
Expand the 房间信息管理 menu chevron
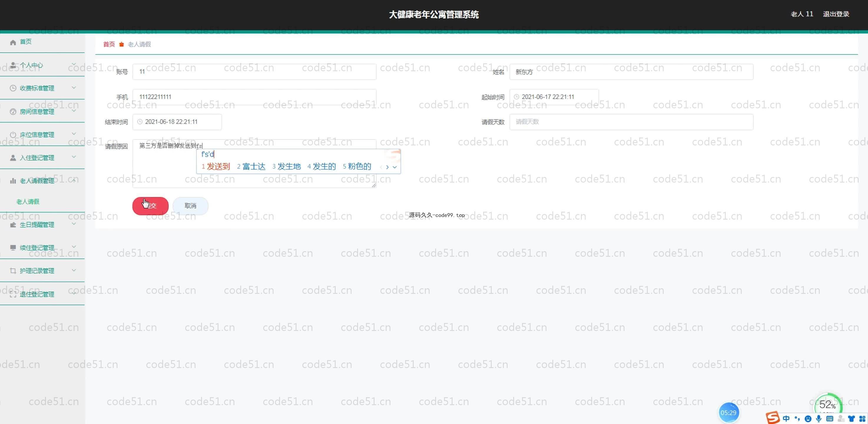coord(73,110)
